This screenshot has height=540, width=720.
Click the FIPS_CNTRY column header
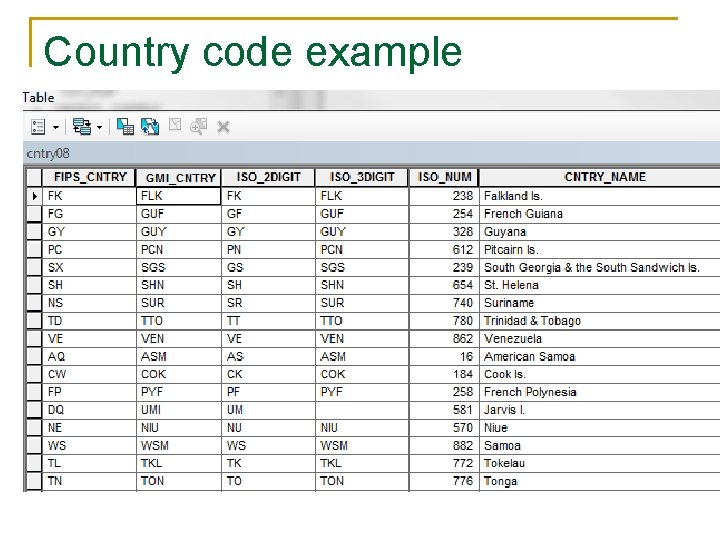90,177
